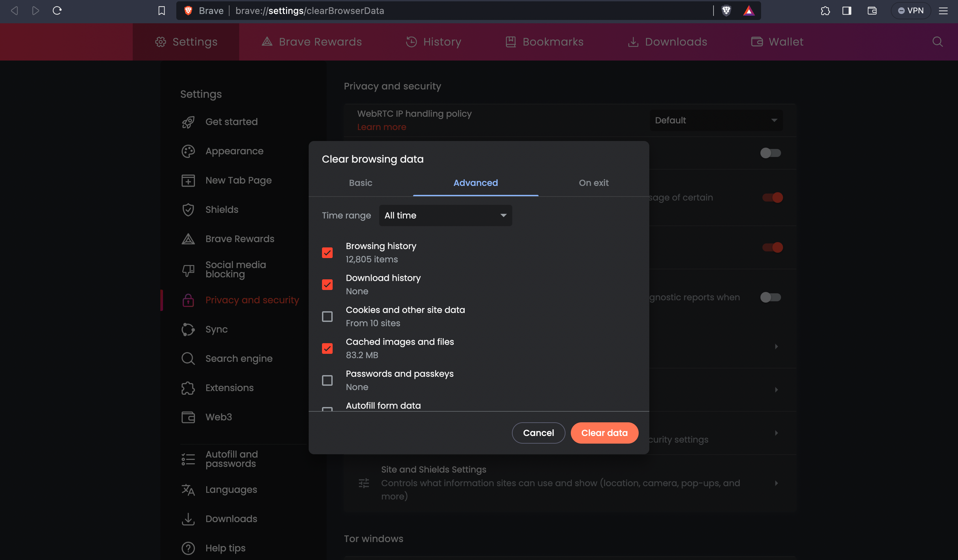
Task: Switch to the Basic tab
Action: click(360, 183)
